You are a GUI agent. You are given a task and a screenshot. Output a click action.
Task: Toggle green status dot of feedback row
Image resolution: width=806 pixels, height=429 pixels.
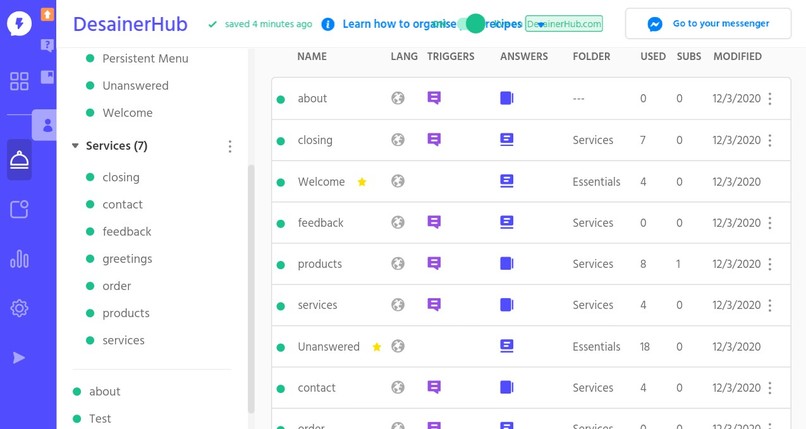[x=281, y=223]
